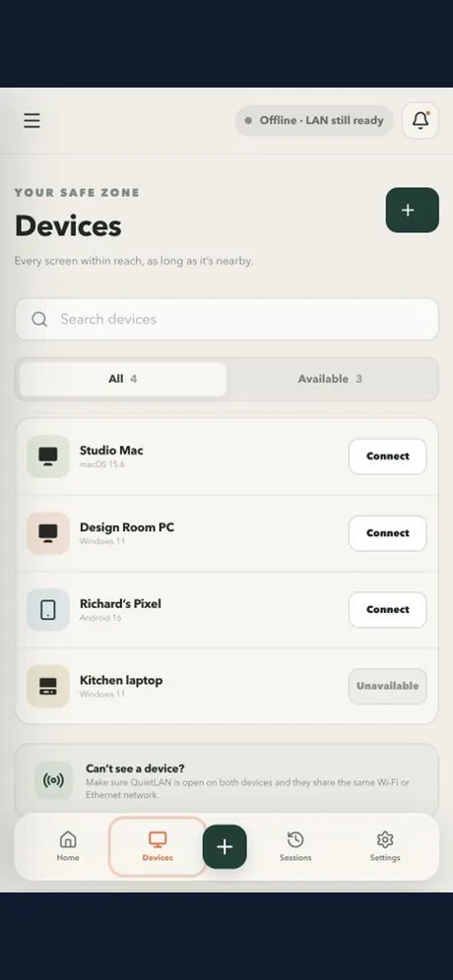Select the All devices tab
The height and width of the screenshot is (980, 453).
(x=123, y=379)
